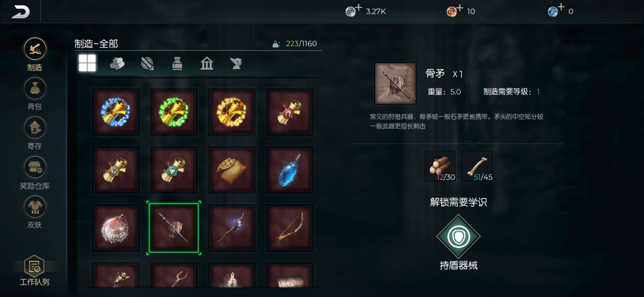Image resolution: width=644 pixels, height=297 pixels.
Task: Switch to the building filter tab
Action: [207, 63]
